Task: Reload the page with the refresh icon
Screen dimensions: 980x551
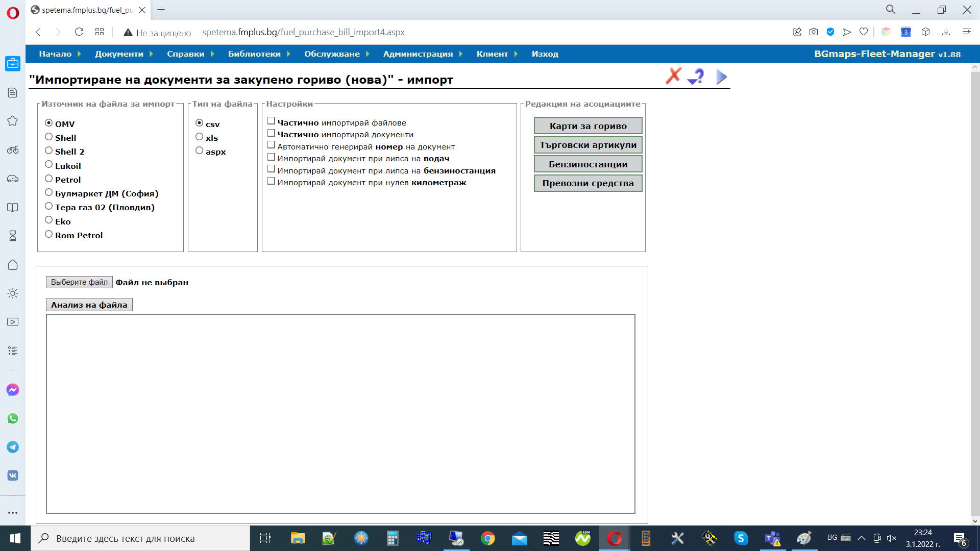Action: coord(79,32)
